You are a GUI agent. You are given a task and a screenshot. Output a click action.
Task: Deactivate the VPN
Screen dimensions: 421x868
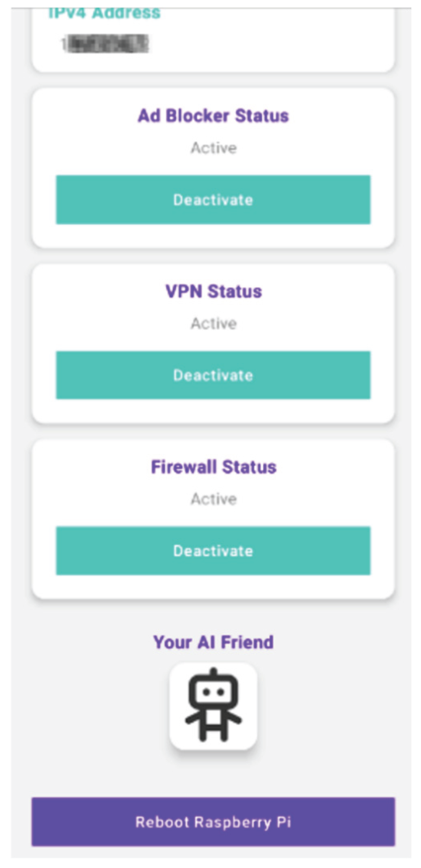[213, 375]
